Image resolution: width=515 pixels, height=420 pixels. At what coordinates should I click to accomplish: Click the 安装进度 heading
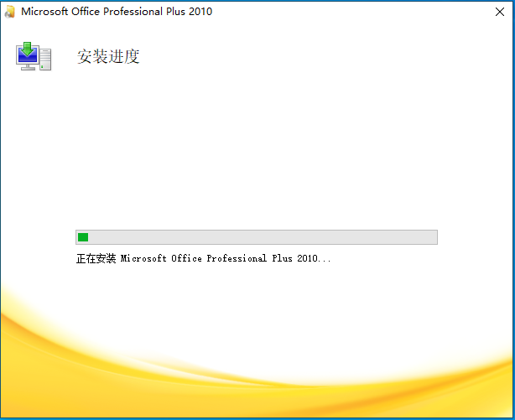tap(108, 56)
